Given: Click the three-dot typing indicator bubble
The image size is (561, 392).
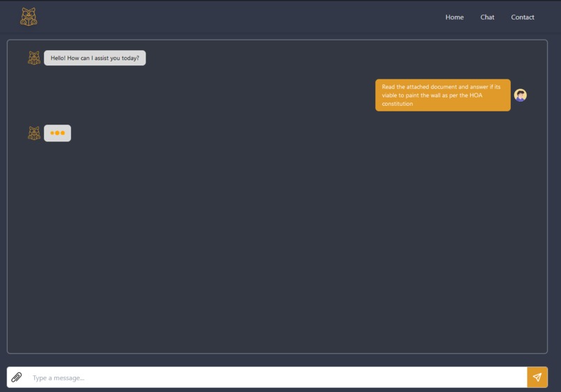Looking at the screenshot, I should [x=57, y=133].
